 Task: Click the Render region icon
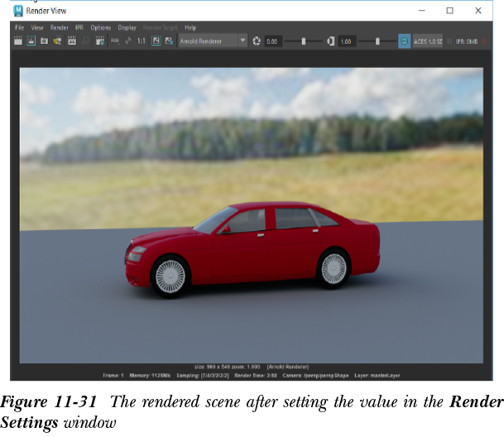[x=31, y=41]
